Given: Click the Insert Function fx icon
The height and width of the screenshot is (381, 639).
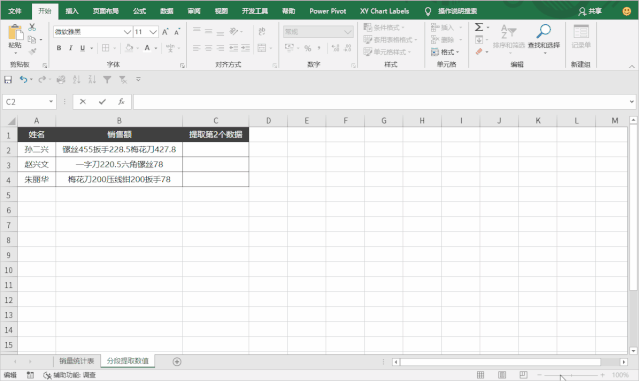Looking at the screenshot, I should [121, 102].
